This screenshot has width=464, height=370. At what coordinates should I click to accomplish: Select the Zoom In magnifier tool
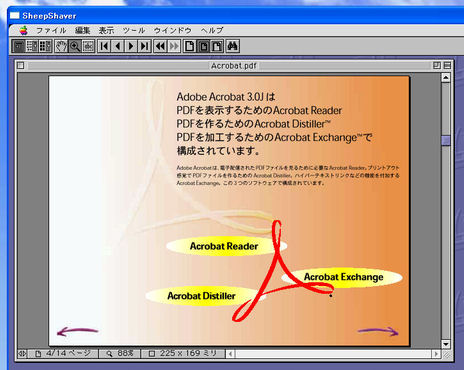(75, 46)
